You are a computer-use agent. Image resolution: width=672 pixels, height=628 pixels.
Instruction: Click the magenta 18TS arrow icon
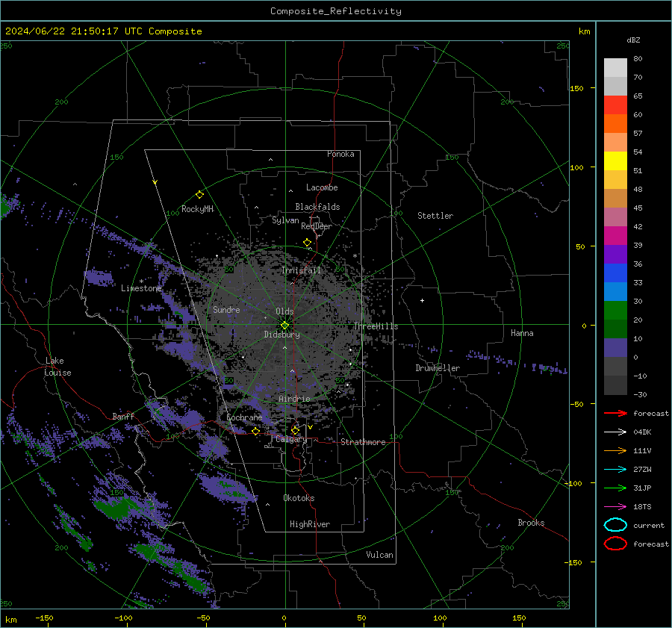click(x=615, y=507)
